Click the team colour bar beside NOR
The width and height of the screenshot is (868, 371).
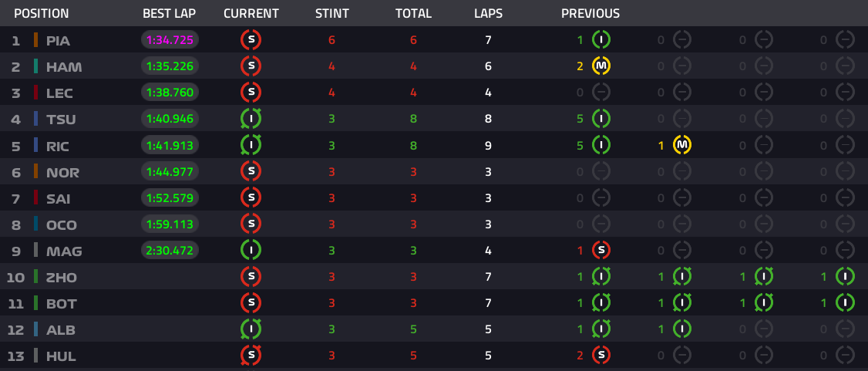(x=36, y=172)
